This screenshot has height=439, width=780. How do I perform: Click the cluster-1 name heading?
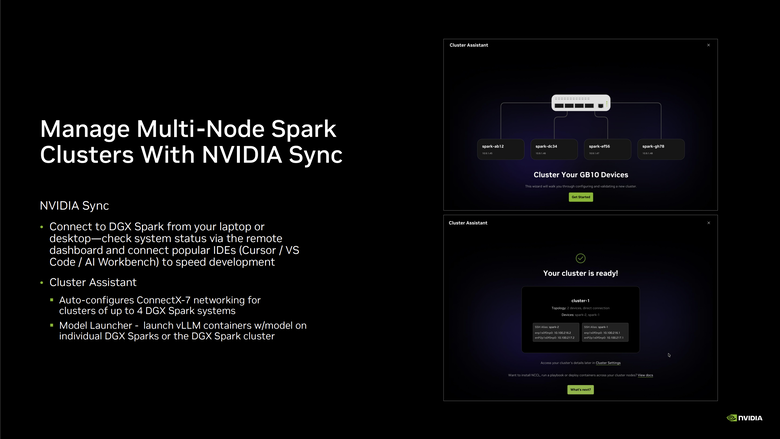581,301
